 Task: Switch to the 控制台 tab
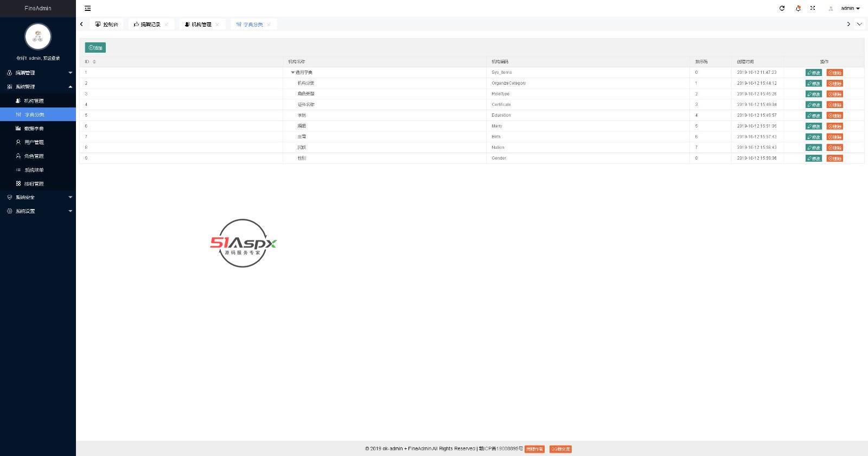(x=107, y=24)
